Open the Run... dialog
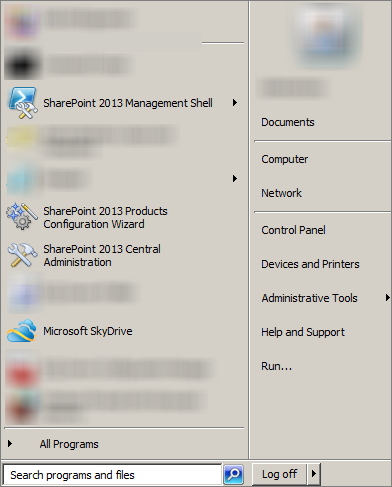The height and width of the screenshot is (487, 392). tap(276, 366)
